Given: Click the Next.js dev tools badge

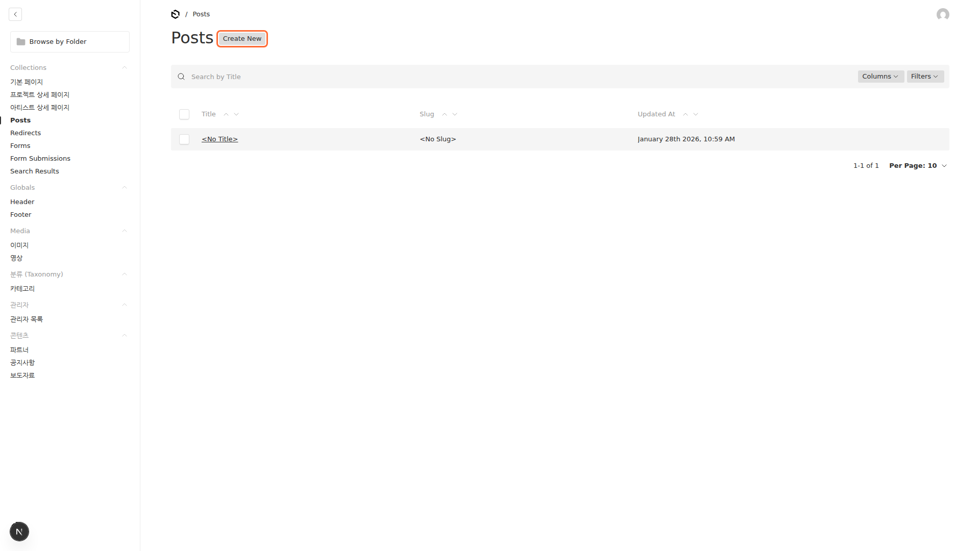Looking at the screenshot, I should [19, 532].
